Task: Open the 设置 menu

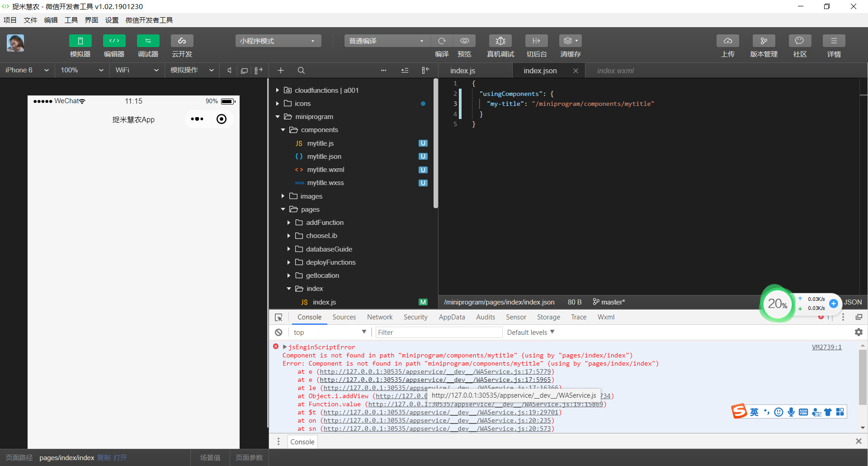Action: [112, 20]
